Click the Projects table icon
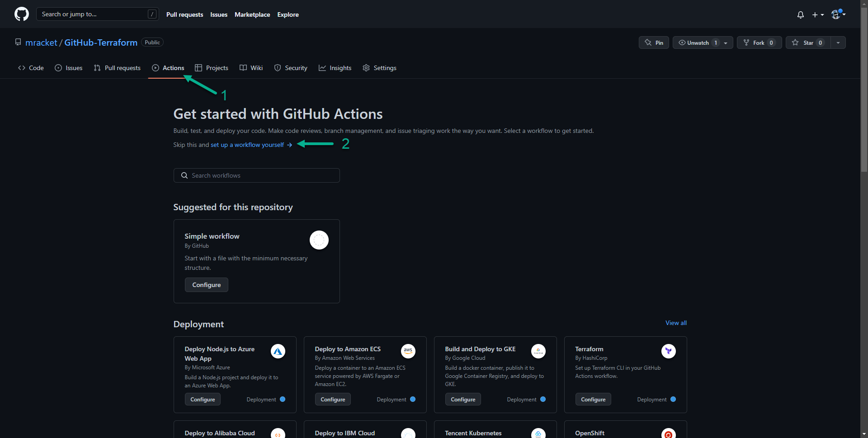The height and width of the screenshot is (438, 868). [x=198, y=68]
